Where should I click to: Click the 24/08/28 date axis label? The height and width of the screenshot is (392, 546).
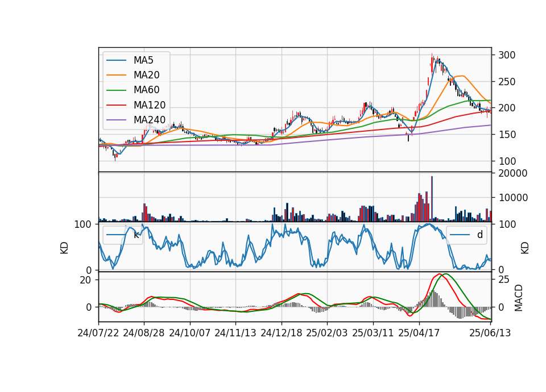[144, 333]
